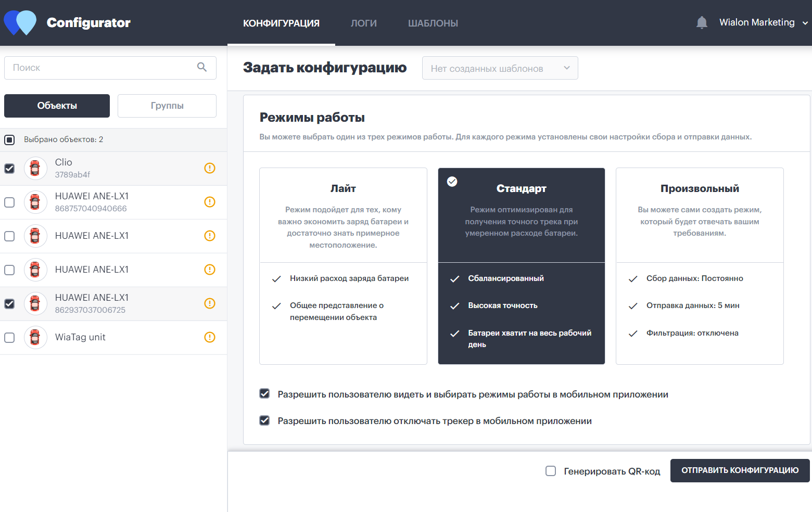Open the Нет созданных шаблонов dropdown

[500, 68]
